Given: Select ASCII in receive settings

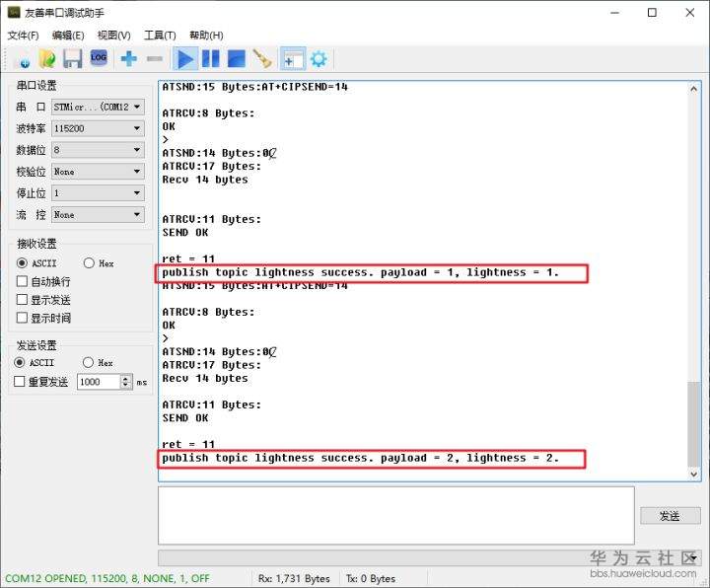Looking at the screenshot, I should (36, 263).
